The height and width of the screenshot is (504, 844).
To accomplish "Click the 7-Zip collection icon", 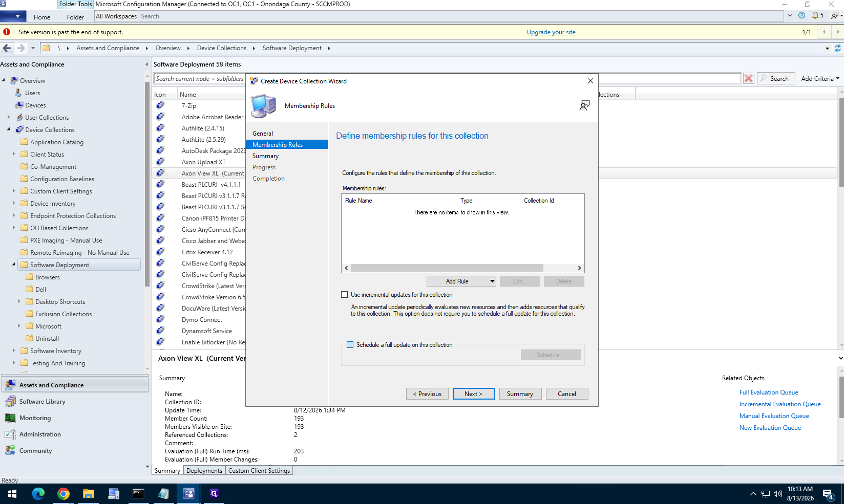I will (160, 105).
